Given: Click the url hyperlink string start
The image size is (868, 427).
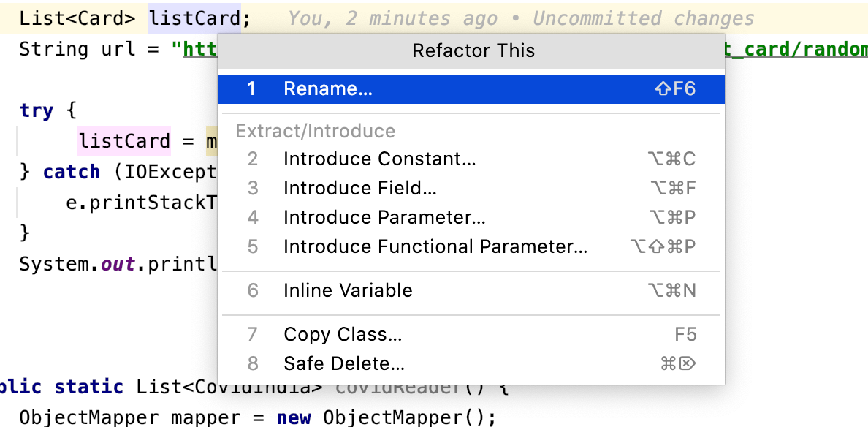Looking at the screenshot, I should (197, 50).
